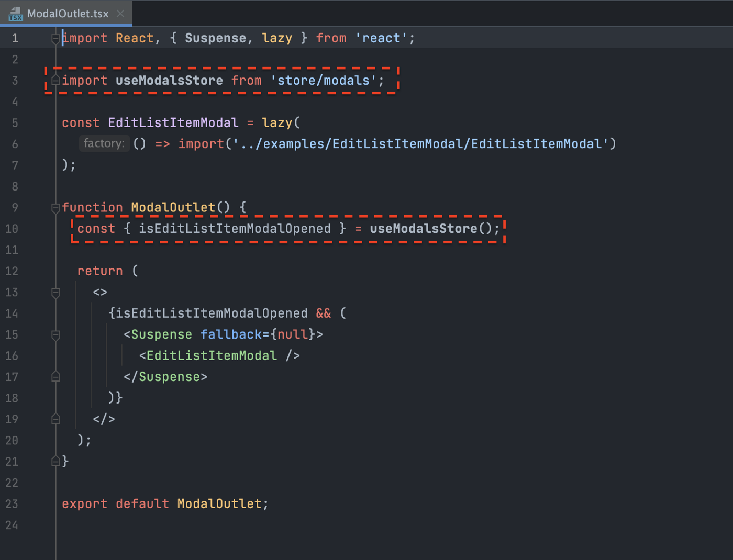Click the fold end marker next to closing Suspense tag

(55, 376)
